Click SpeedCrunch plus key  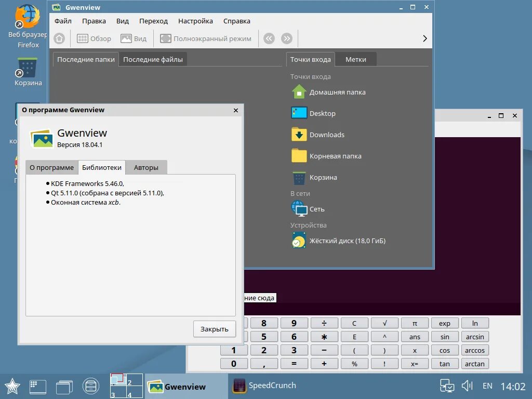click(x=324, y=364)
